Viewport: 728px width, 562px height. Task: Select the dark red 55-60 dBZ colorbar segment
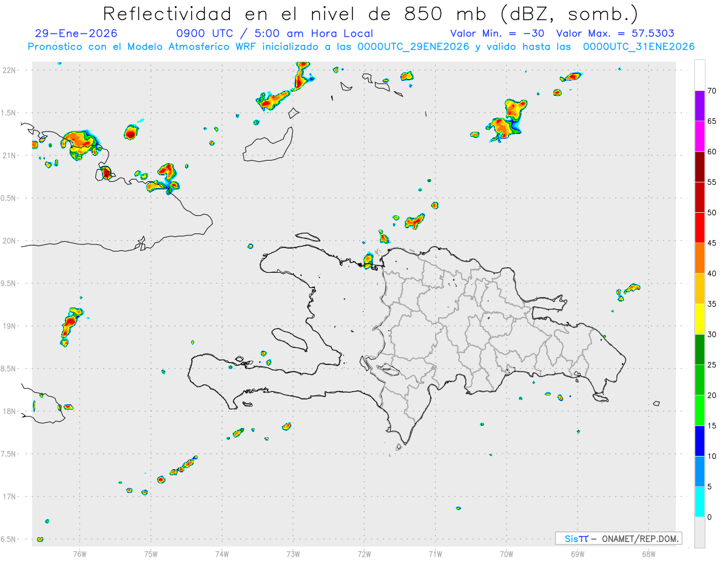tap(699, 167)
